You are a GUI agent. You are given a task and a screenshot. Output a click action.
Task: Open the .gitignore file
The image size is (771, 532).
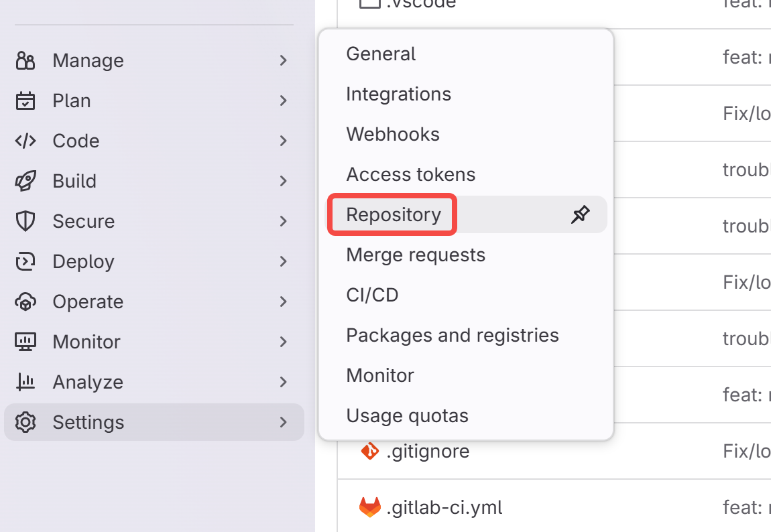428,451
